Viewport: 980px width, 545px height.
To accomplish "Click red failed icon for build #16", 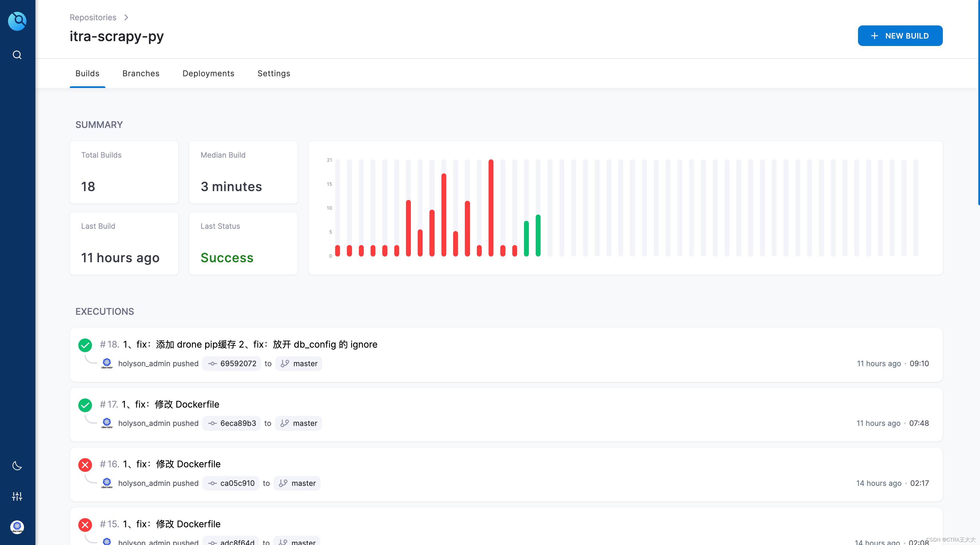I will coord(85,465).
